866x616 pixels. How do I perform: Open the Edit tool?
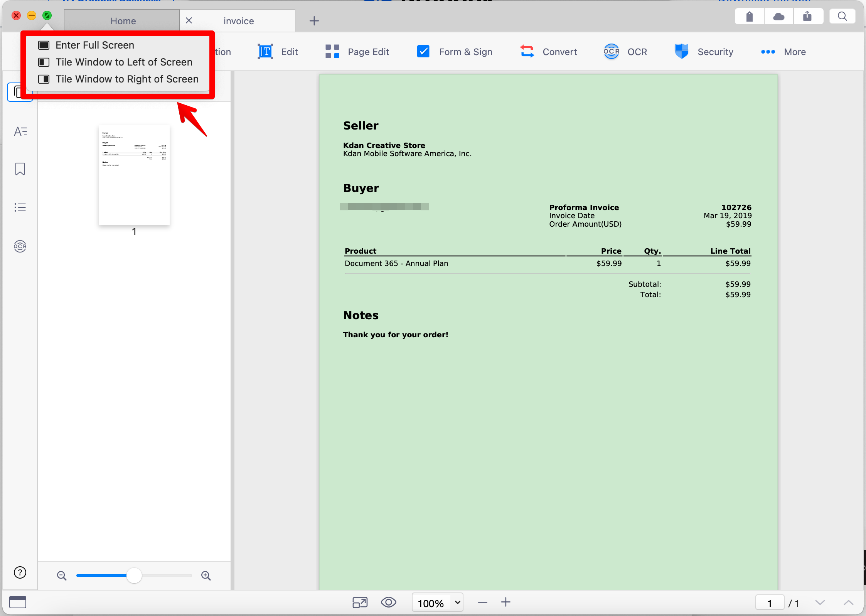coord(278,52)
